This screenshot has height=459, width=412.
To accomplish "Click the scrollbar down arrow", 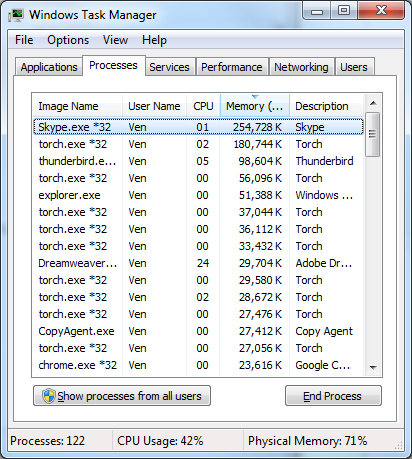I will [x=373, y=367].
